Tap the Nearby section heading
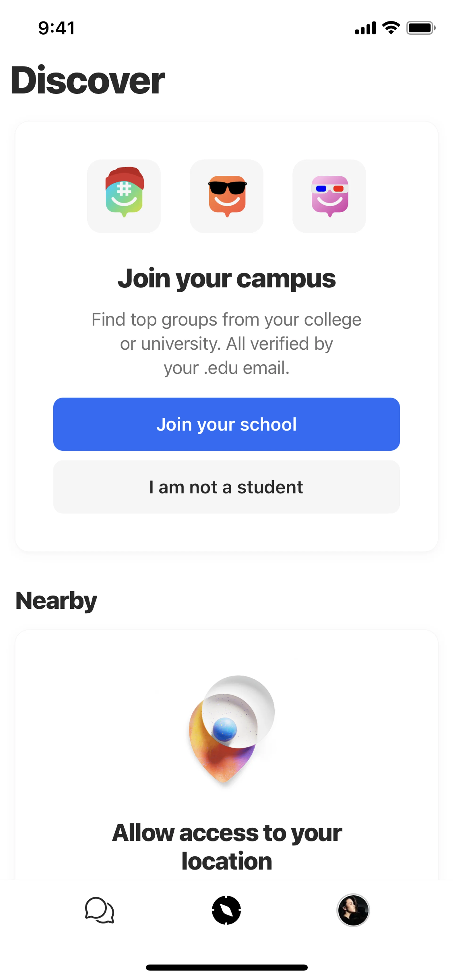Viewport: 453px width, 980px height. tap(56, 601)
